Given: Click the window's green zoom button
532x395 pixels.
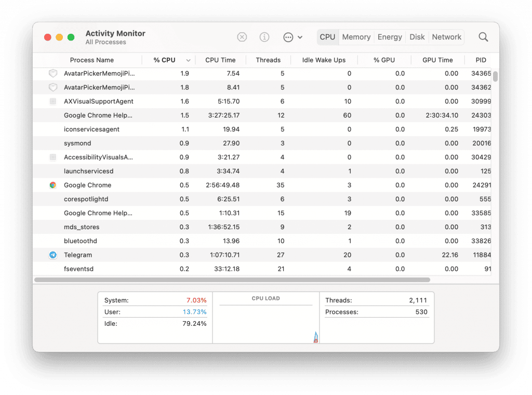Looking at the screenshot, I should tap(71, 37).
